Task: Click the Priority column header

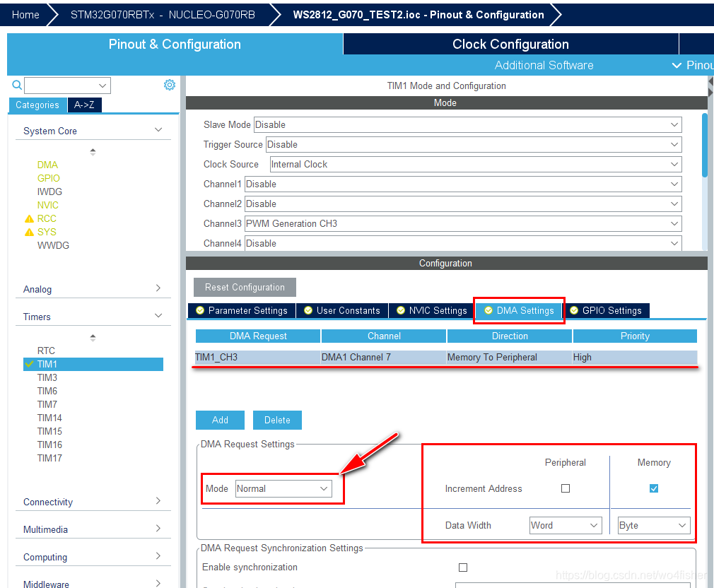Action: pyautogui.click(x=635, y=336)
